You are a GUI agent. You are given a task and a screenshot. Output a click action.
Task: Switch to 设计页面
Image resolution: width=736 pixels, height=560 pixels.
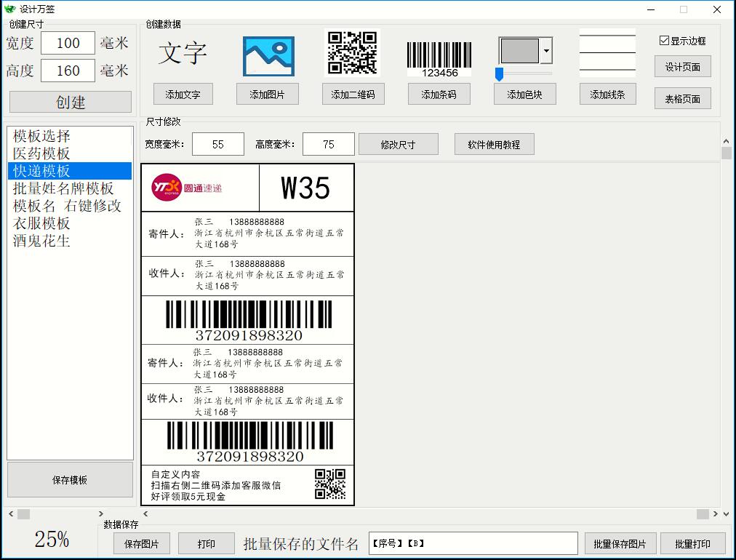point(682,67)
